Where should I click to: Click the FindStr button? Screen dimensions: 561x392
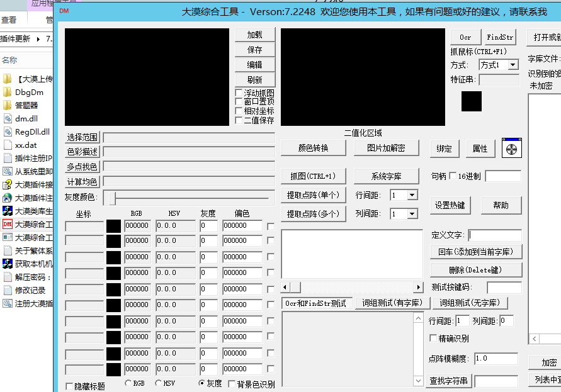(x=500, y=37)
